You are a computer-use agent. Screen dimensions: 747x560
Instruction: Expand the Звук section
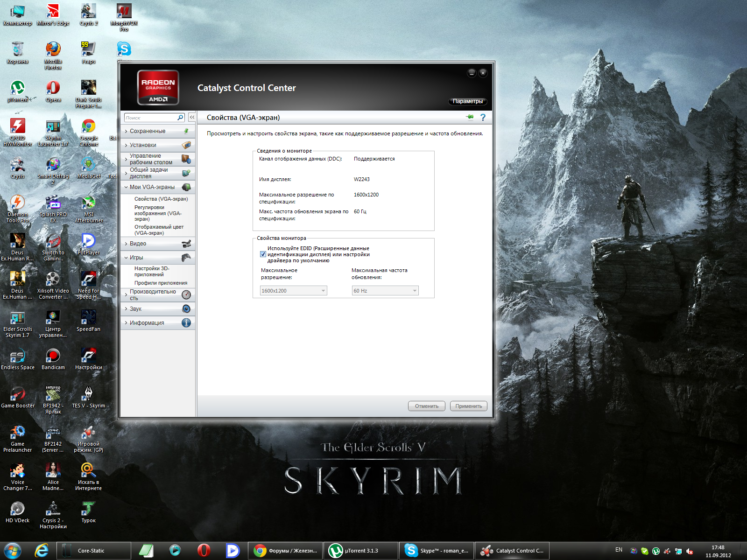[158, 309]
